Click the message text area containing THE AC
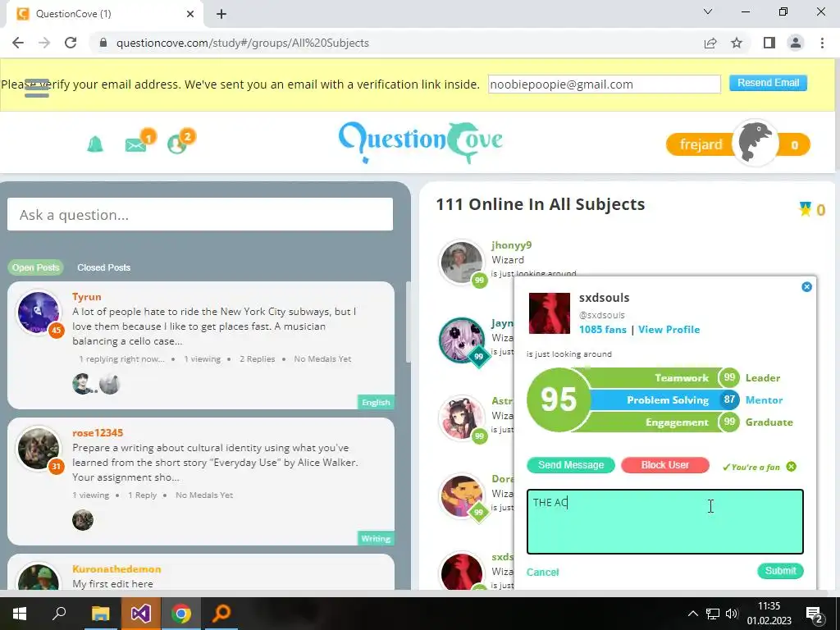 pyautogui.click(x=664, y=522)
